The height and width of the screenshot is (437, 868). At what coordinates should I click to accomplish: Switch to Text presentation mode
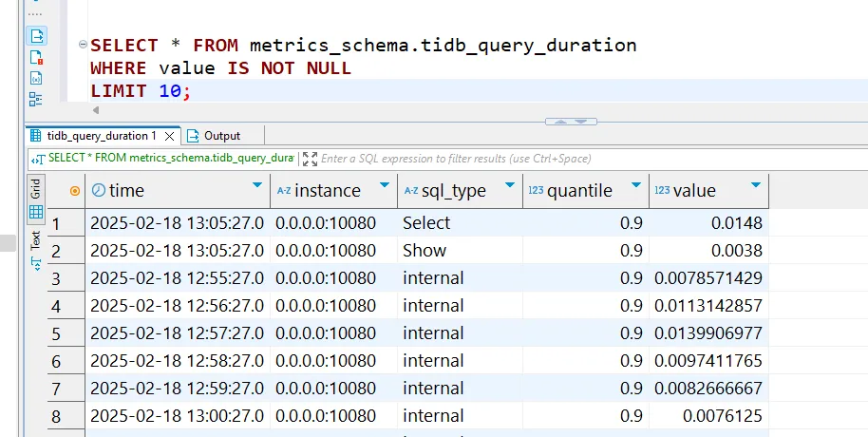36,239
